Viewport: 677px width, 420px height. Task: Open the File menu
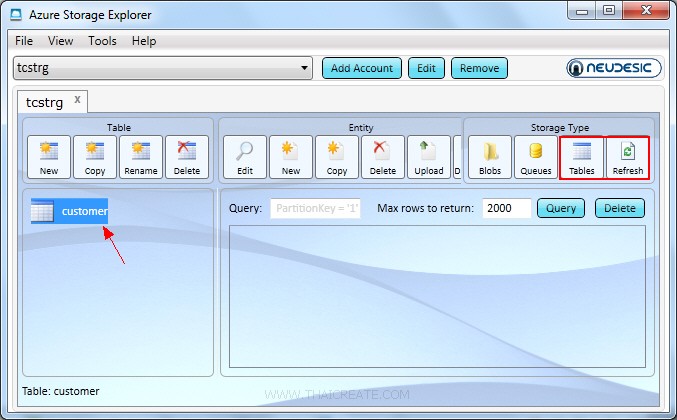[x=24, y=41]
